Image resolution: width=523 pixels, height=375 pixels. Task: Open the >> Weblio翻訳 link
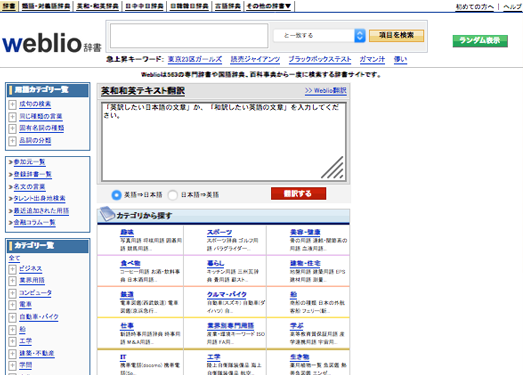pyautogui.click(x=326, y=91)
